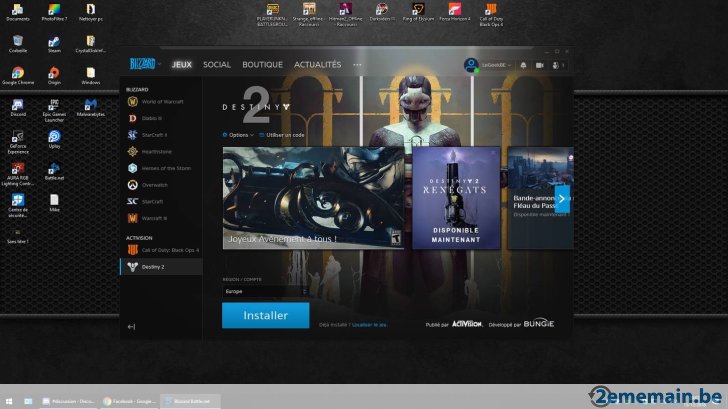
Task: Open the account name dropdown
Action: pos(496,65)
